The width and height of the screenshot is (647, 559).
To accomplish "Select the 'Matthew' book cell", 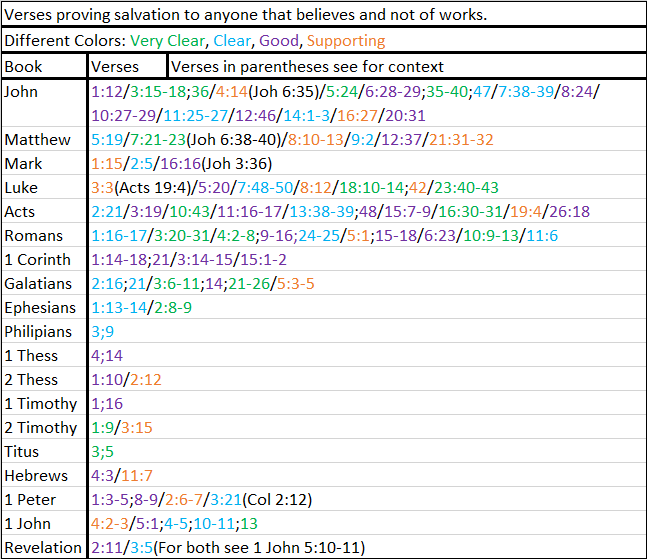I will 45,139.
